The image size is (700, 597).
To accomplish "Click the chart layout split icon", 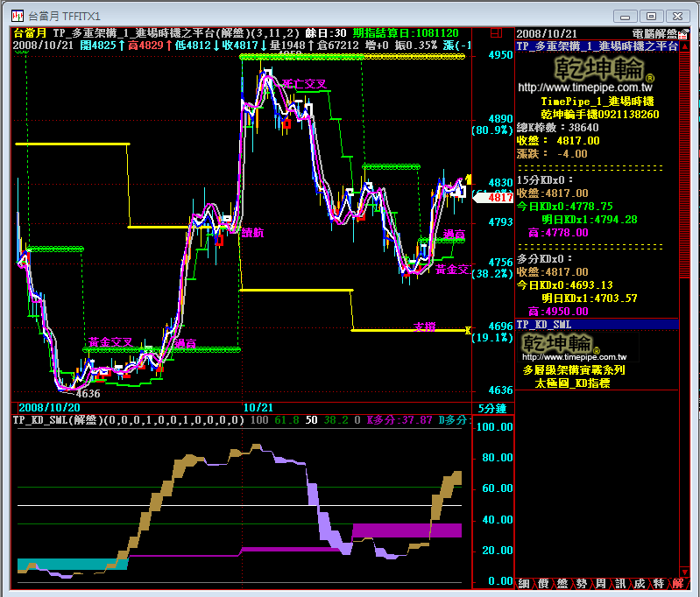I will click(x=496, y=33).
